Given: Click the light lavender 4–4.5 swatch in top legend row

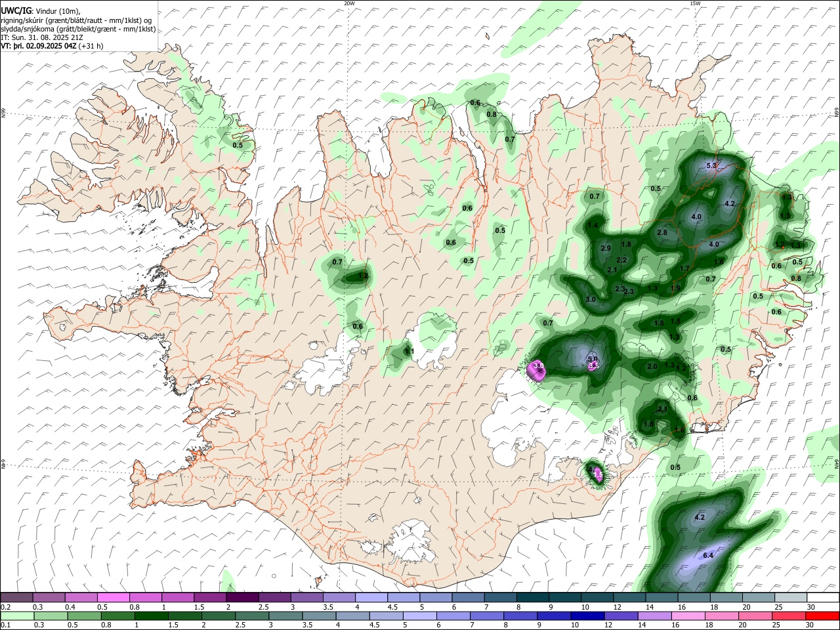Looking at the screenshot, I should 371,598.
